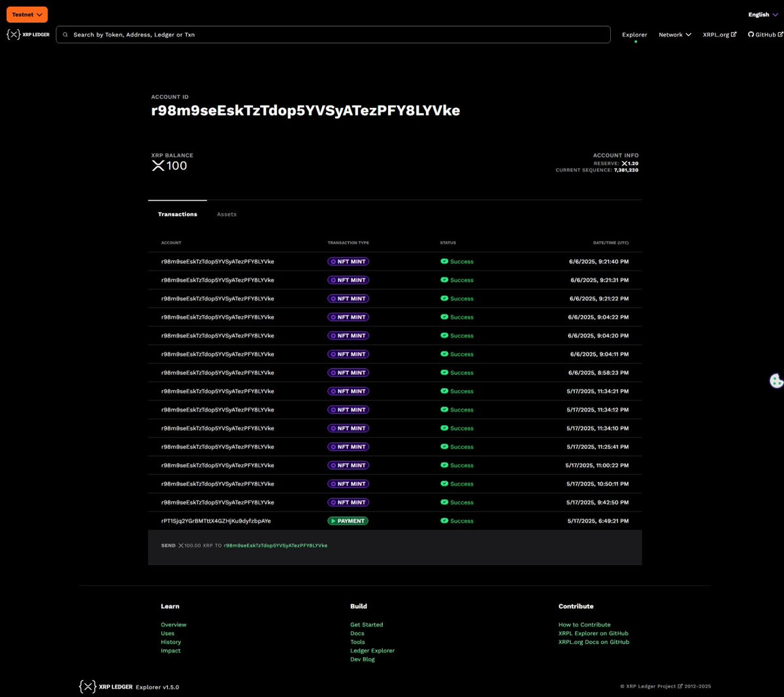Open How to Contribute link
The height and width of the screenshot is (697, 784).
(x=585, y=624)
